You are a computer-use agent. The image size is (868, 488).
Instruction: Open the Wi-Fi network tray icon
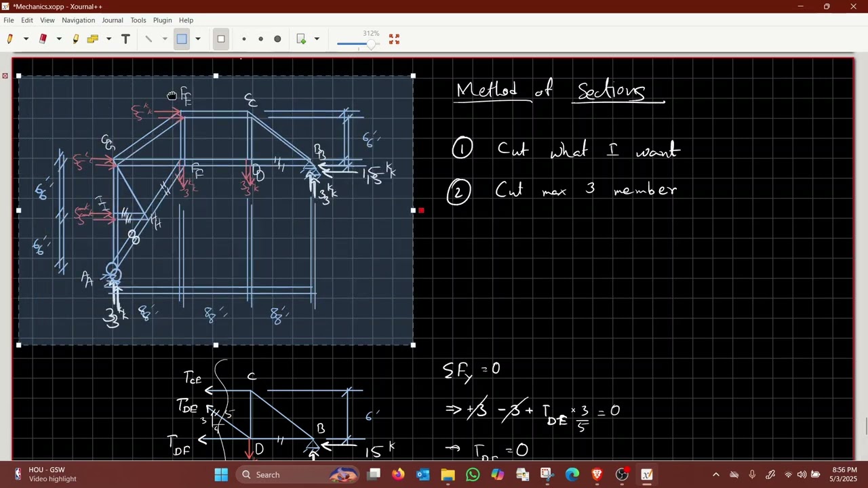788,474
